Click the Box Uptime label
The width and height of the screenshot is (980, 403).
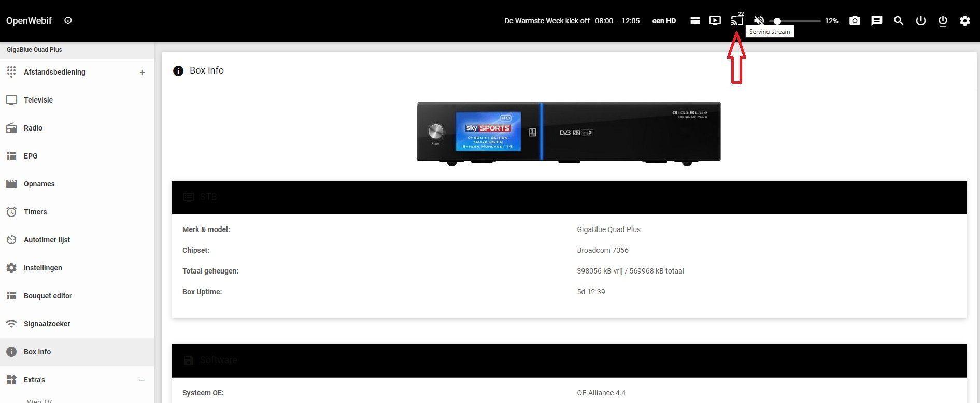point(202,292)
